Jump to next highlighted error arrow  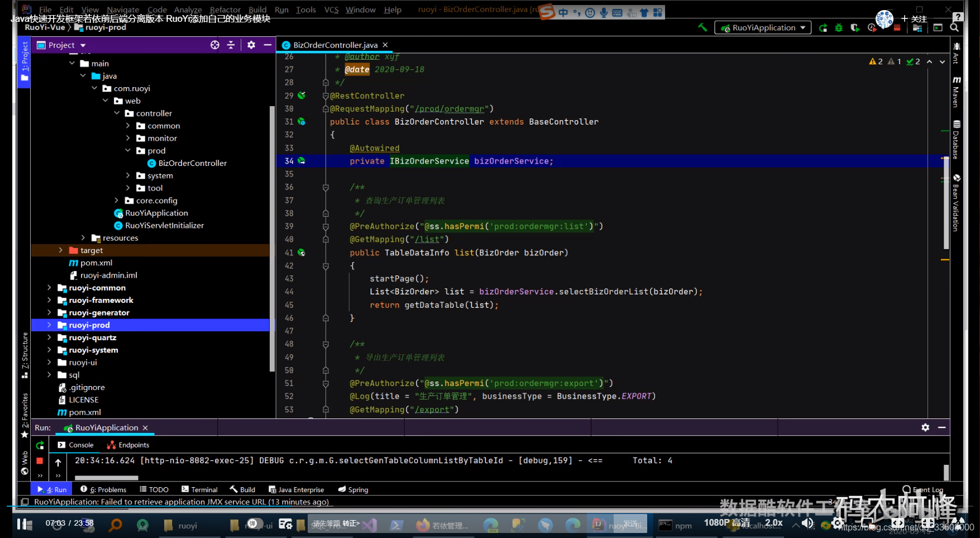point(942,61)
